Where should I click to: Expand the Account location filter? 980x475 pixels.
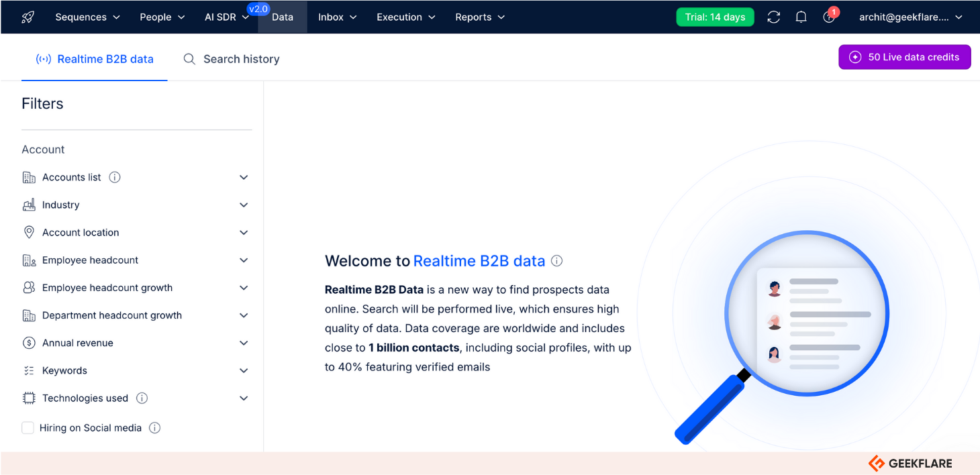pos(244,232)
